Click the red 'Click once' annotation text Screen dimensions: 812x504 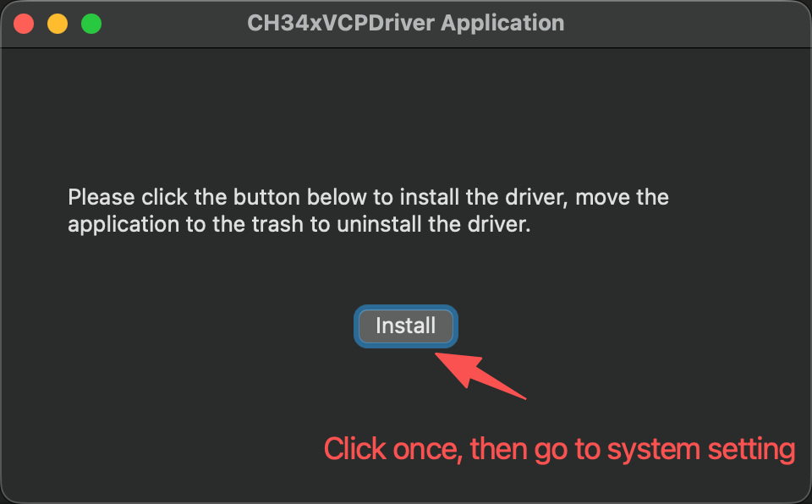[392, 448]
